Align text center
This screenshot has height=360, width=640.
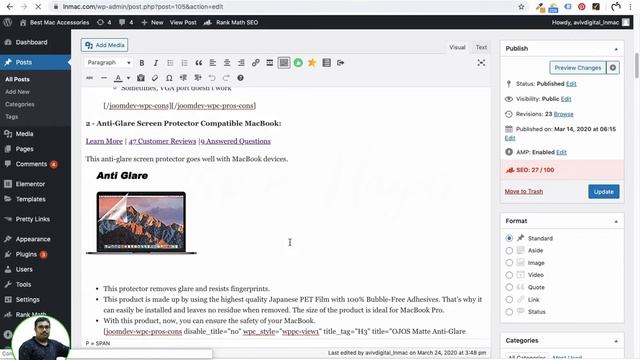tap(227, 63)
